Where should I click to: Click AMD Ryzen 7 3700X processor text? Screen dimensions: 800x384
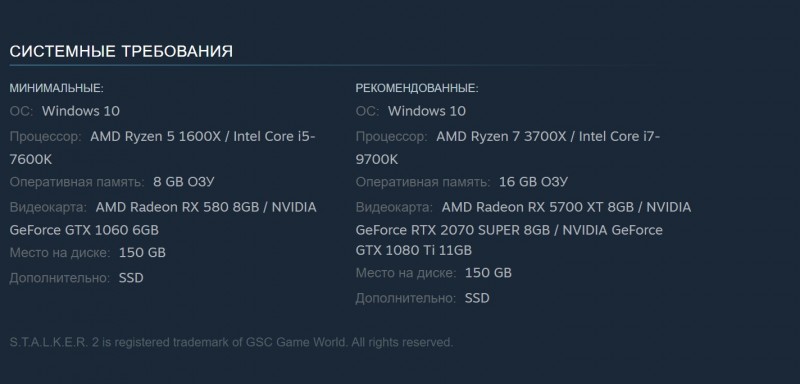502,137
